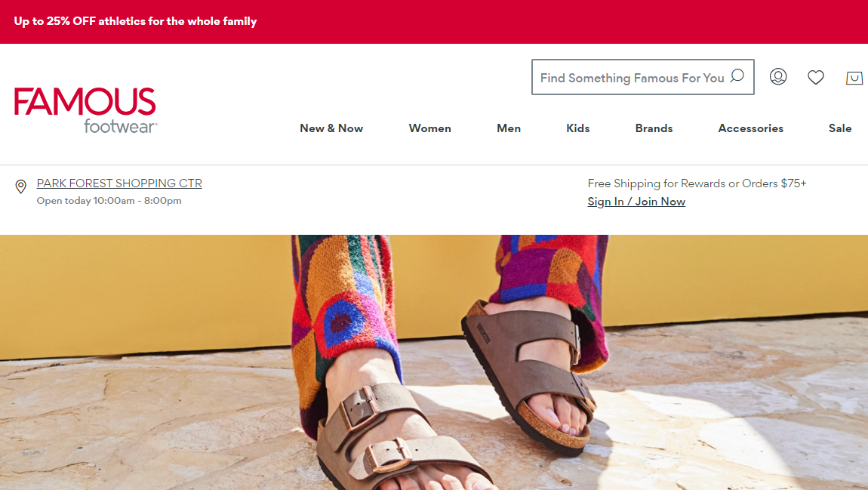The width and height of the screenshot is (868, 490).
Task: Open the account profile icon
Action: click(777, 76)
